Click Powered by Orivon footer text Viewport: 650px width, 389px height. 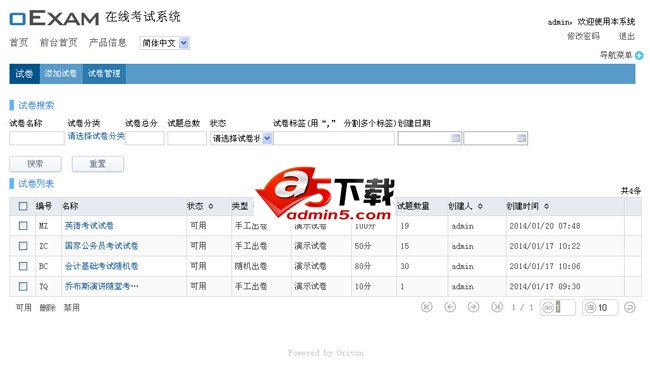326,353
